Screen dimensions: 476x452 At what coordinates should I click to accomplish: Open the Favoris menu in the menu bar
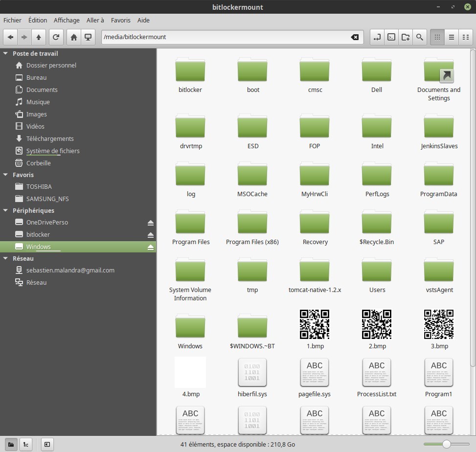[x=120, y=20]
